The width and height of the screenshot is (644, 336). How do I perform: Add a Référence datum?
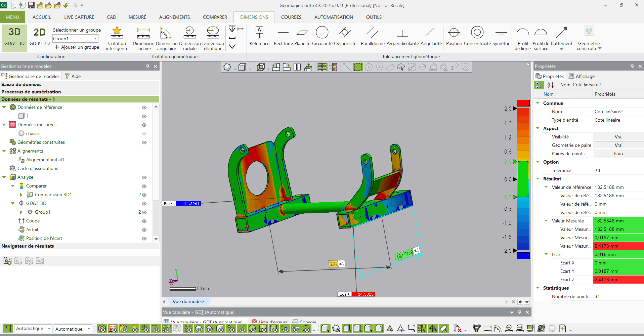tap(259, 36)
